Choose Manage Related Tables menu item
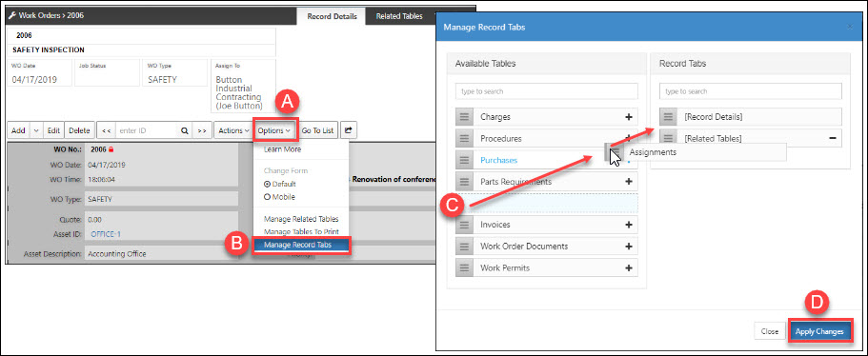Viewport: 868px width, 356px height. 300,219
